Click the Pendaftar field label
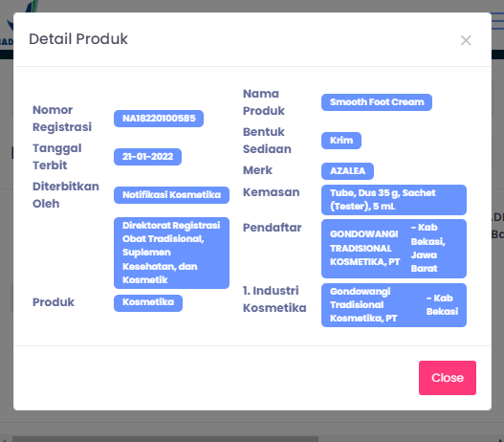This screenshot has width=504, height=442. pyautogui.click(x=273, y=228)
